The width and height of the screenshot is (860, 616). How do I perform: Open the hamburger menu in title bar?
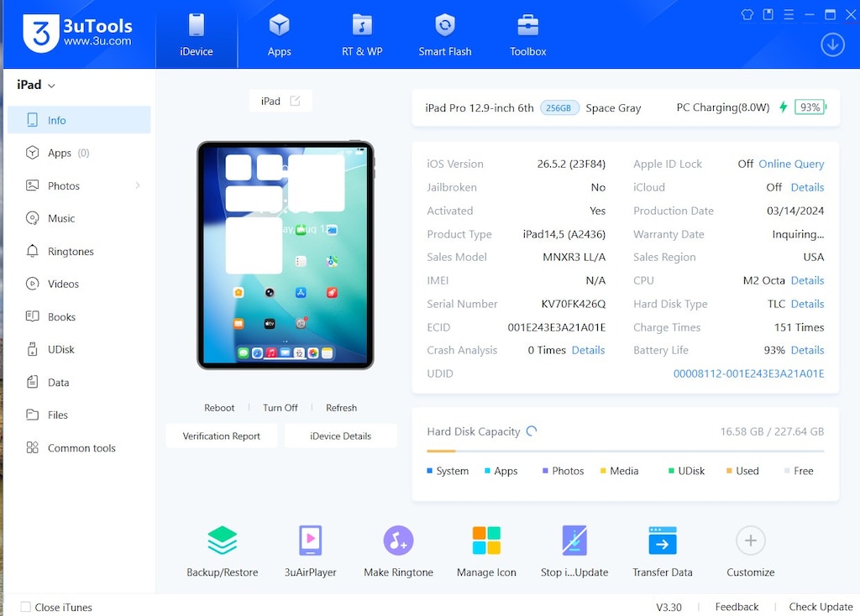(x=789, y=15)
